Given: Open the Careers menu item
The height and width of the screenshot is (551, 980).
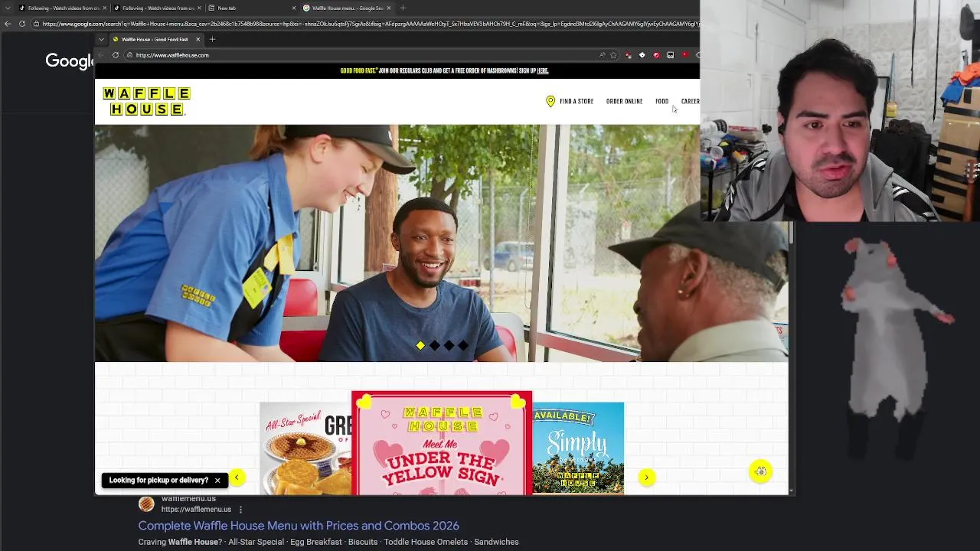Looking at the screenshot, I should (690, 101).
